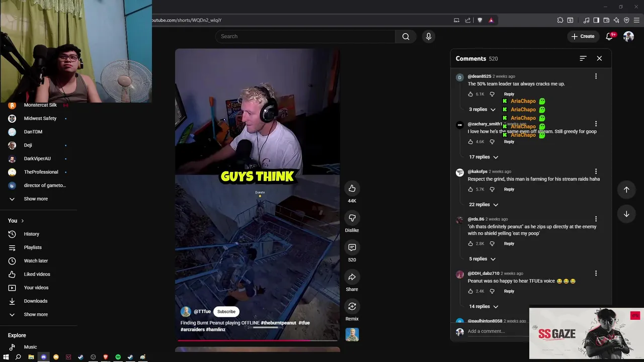
Task: Like the comment by @dean8525
Action: click(x=471, y=94)
